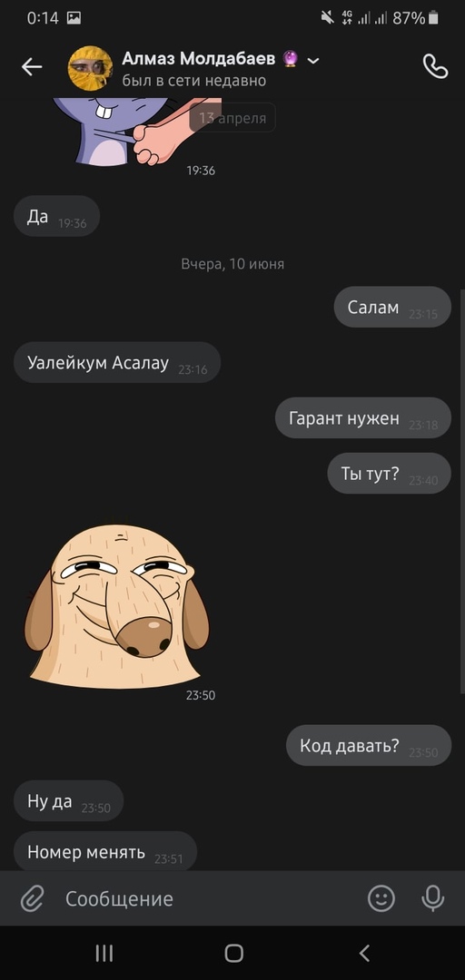Image resolution: width=465 pixels, height=980 pixels.
Task: Tap the microphone voice message icon
Action: tap(432, 898)
